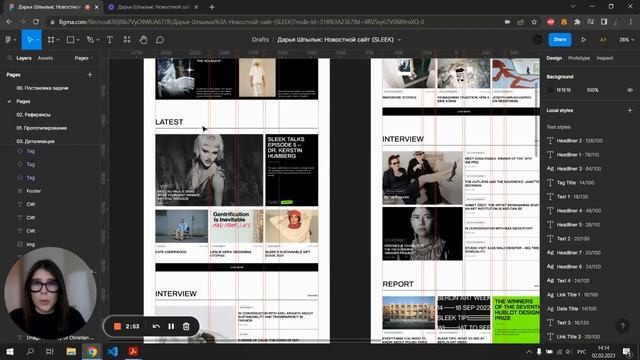Open page '03. Детализация'
The width and height of the screenshot is (640, 360).
[x=36, y=141]
